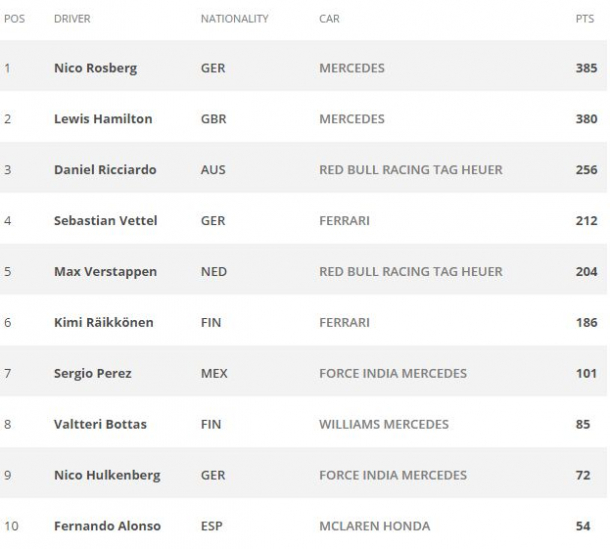Image resolution: width=610 pixels, height=549 pixels.
Task: Click Sergio Perez in the table
Action: coord(92,374)
